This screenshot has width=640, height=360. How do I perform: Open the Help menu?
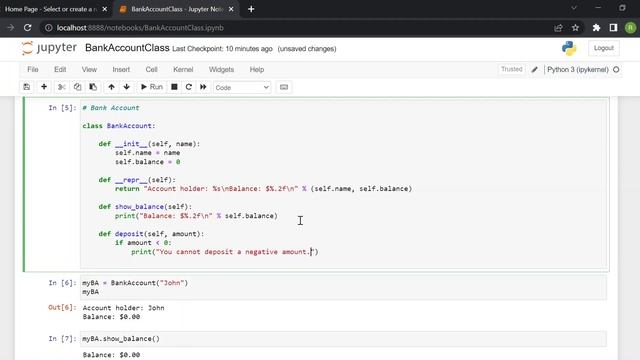click(257, 69)
